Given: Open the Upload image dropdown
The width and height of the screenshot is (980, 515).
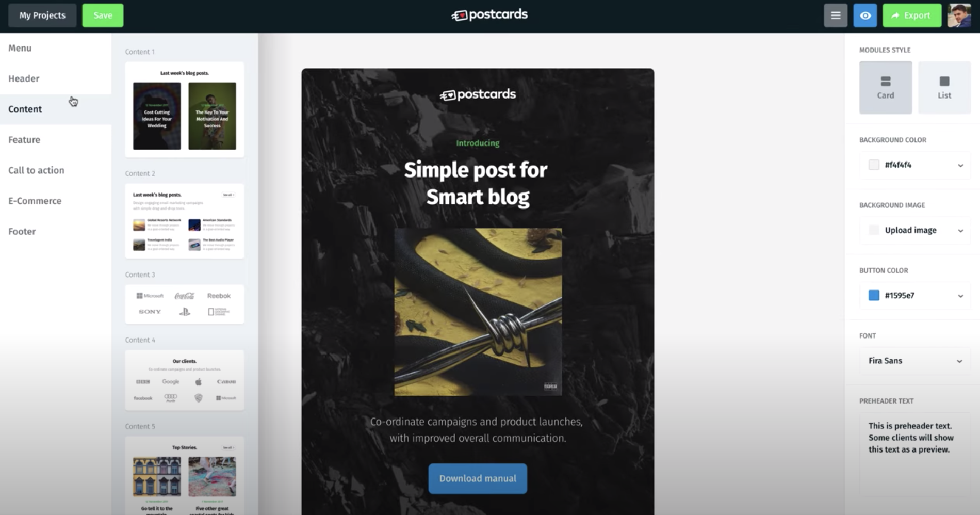Looking at the screenshot, I should (915, 230).
